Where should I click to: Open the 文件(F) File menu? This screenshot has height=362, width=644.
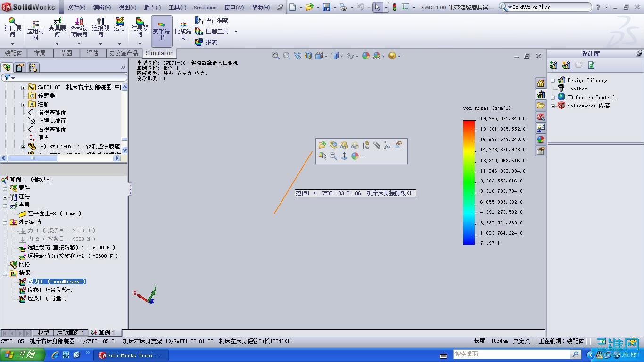coord(76,8)
